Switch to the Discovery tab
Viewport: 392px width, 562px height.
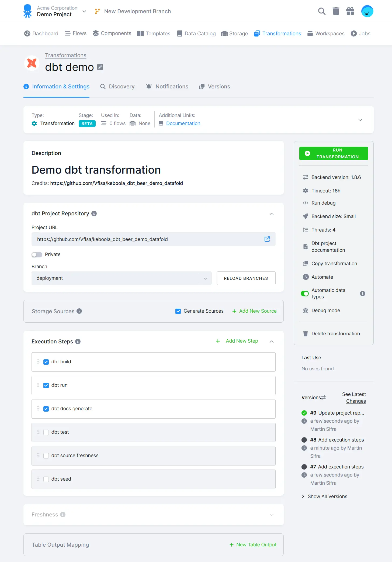(117, 87)
